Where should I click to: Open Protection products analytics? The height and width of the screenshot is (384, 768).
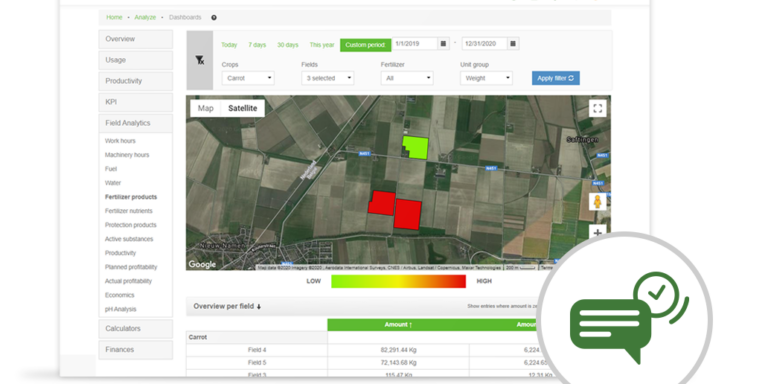pos(130,225)
